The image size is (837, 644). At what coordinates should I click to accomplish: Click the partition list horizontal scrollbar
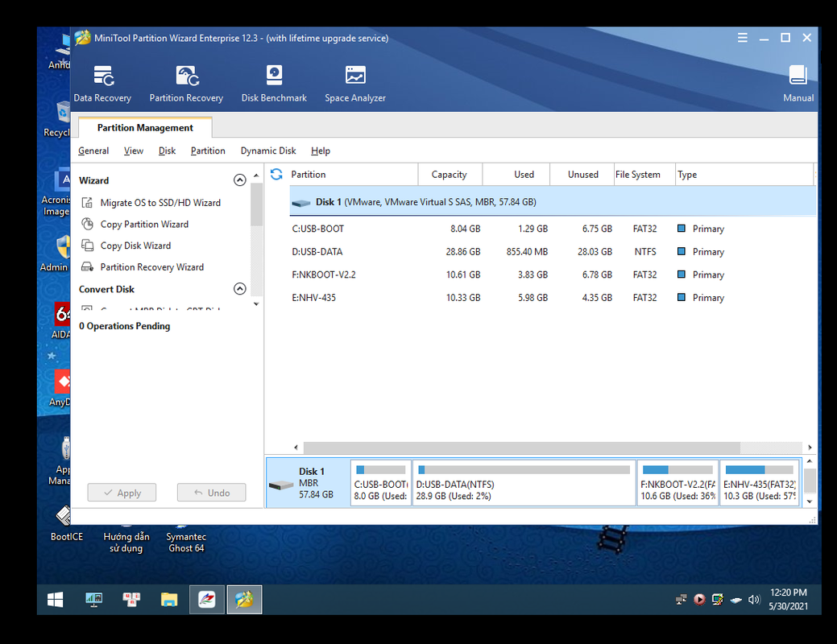point(521,447)
